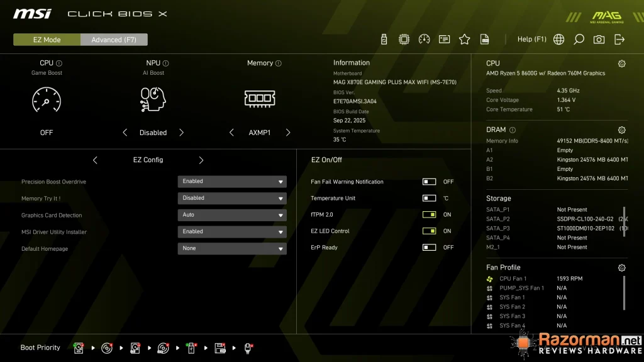Select SATA_P2 SSDPR-CL100-240-G2 entry
The height and width of the screenshot is (362, 644).
click(557, 219)
